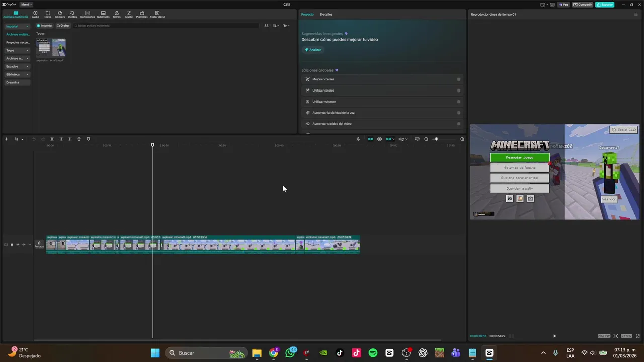This screenshot has height=362, width=644.
Task: Open Spotify from the Windows taskbar
Action: (x=373, y=353)
